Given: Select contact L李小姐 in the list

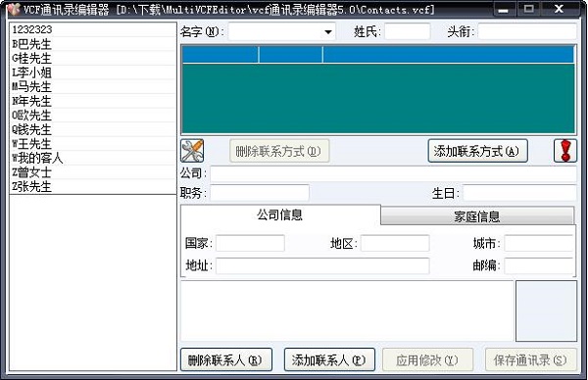Looking at the screenshot, I should pyautogui.click(x=93, y=72).
